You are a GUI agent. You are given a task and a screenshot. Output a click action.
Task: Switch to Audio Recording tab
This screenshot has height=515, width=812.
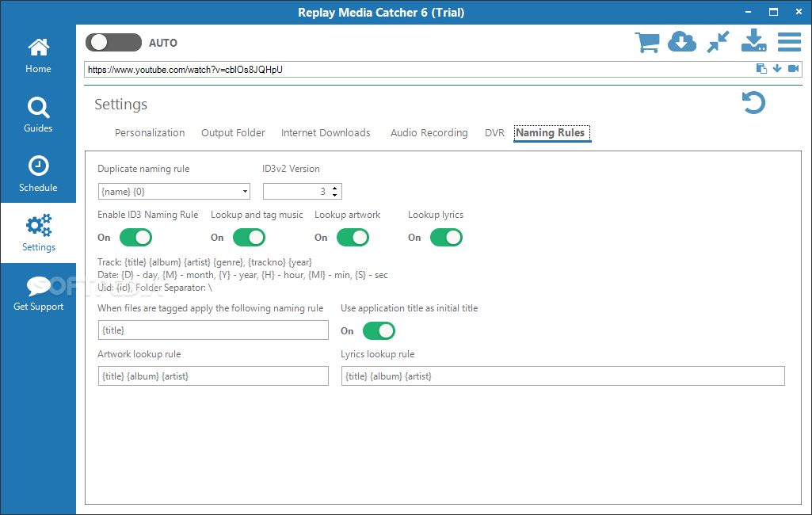point(429,132)
